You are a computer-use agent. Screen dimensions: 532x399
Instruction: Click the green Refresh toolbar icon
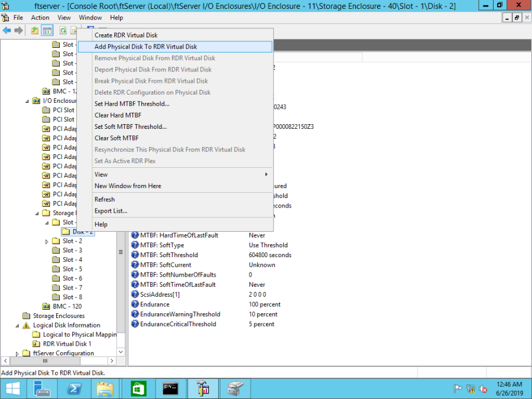click(63, 31)
